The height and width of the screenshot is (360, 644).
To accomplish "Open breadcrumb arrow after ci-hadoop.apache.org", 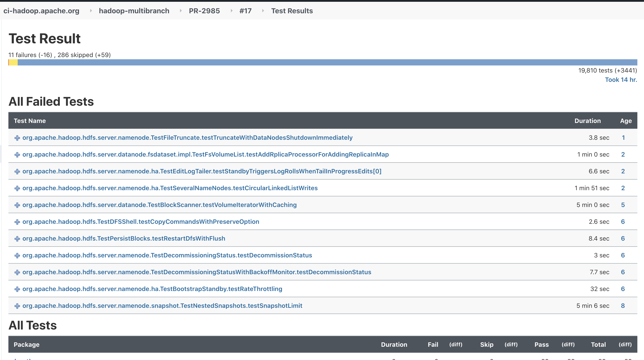I will [91, 11].
